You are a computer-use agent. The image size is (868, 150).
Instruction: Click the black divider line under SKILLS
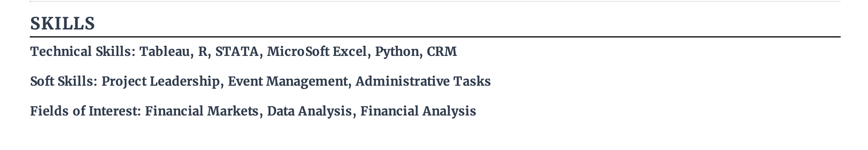435,37
